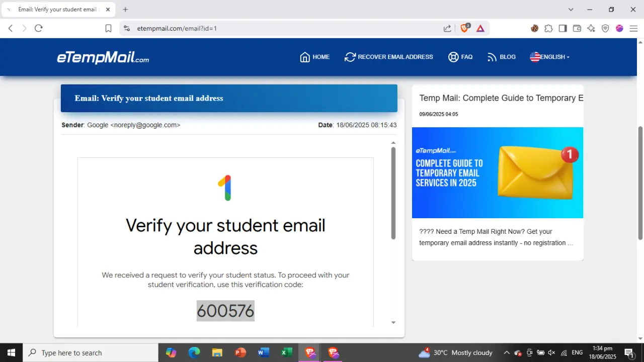The height and width of the screenshot is (362, 644).
Task: Open a new browser tab
Action: tap(125, 10)
